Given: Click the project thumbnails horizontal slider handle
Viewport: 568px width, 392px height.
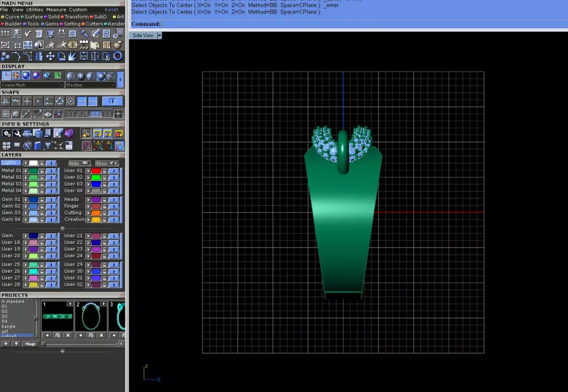Looking at the screenshot, I should click(x=44, y=344).
